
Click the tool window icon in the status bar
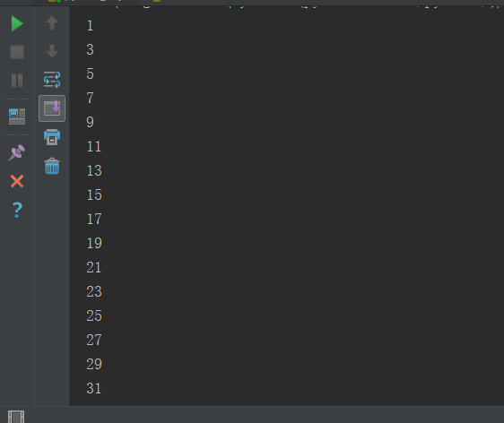tap(16, 417)
